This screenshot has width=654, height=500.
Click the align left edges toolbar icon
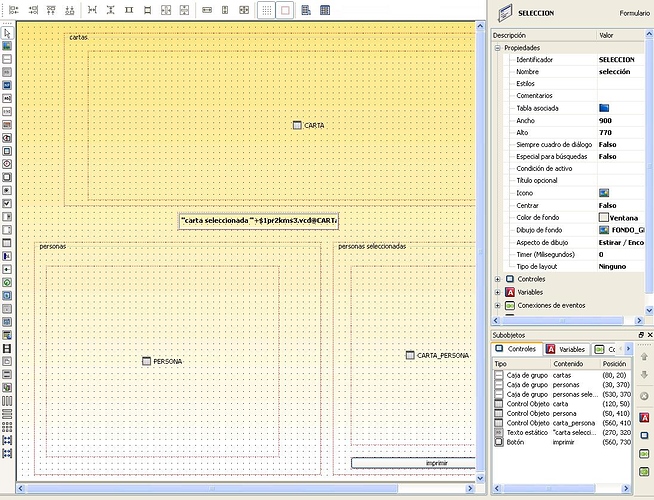(x=14, y=10)
